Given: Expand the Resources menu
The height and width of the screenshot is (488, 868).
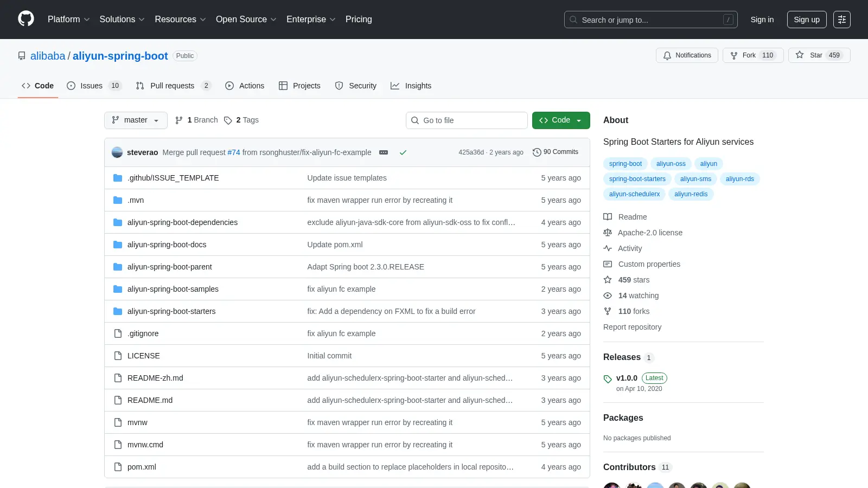Looking at the screenshot, I should pyautogui.click(x=180, y=20).
